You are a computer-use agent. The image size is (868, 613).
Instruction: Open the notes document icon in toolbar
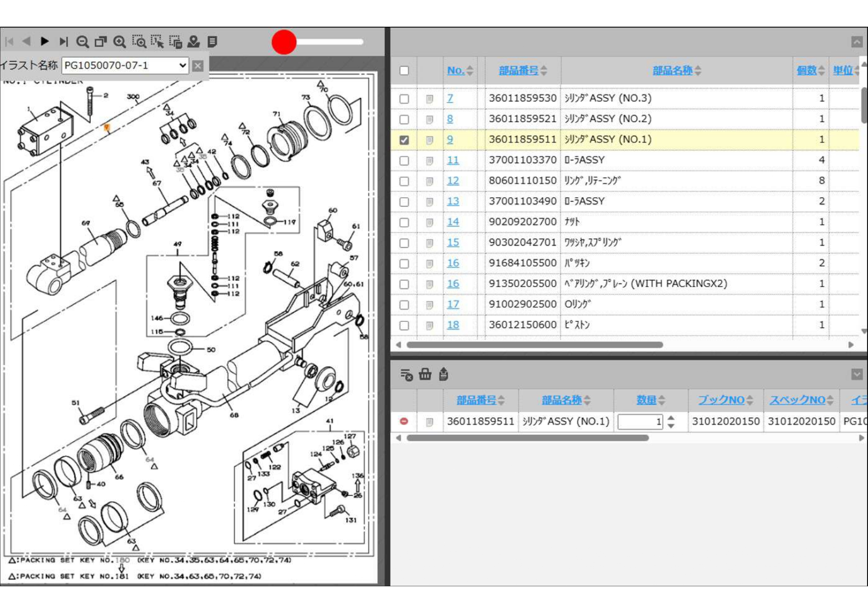coord(212,42)
